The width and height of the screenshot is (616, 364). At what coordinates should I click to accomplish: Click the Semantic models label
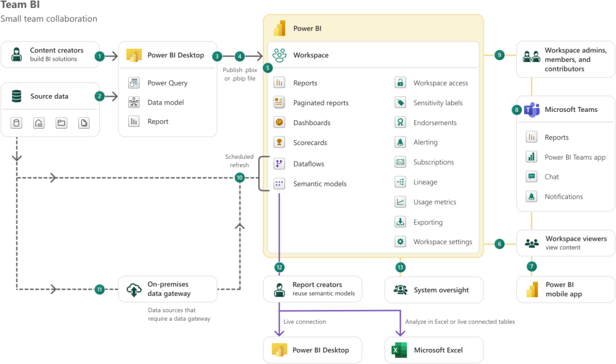pos(319,184)
